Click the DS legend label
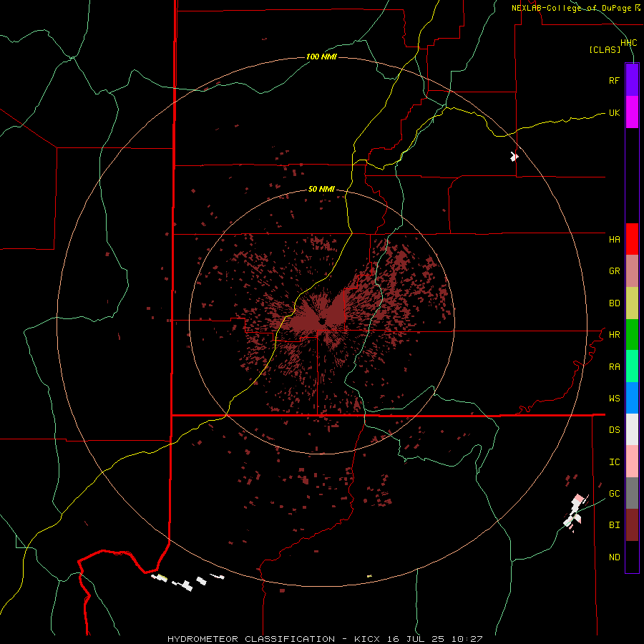 tap(614, 429)
